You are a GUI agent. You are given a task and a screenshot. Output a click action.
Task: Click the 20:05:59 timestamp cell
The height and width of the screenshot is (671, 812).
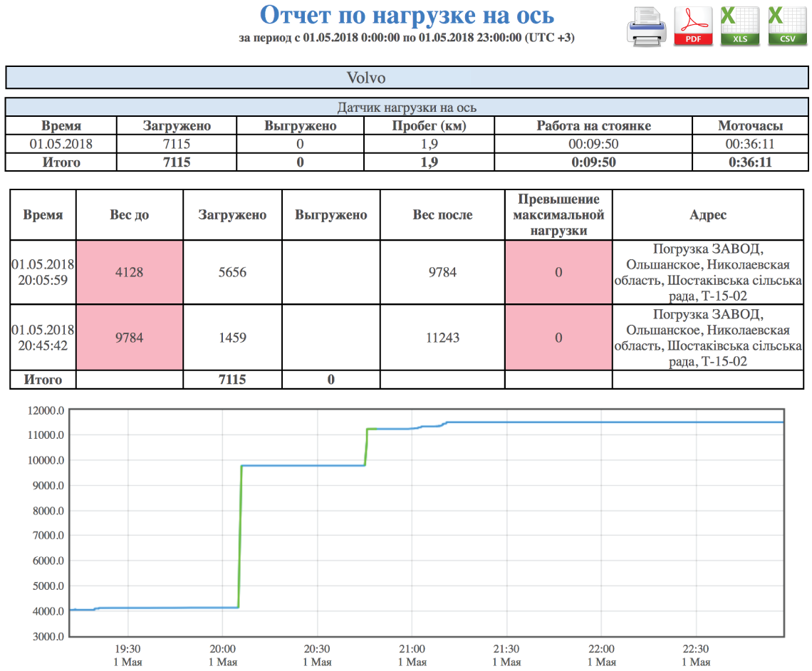tap(43, 272)
